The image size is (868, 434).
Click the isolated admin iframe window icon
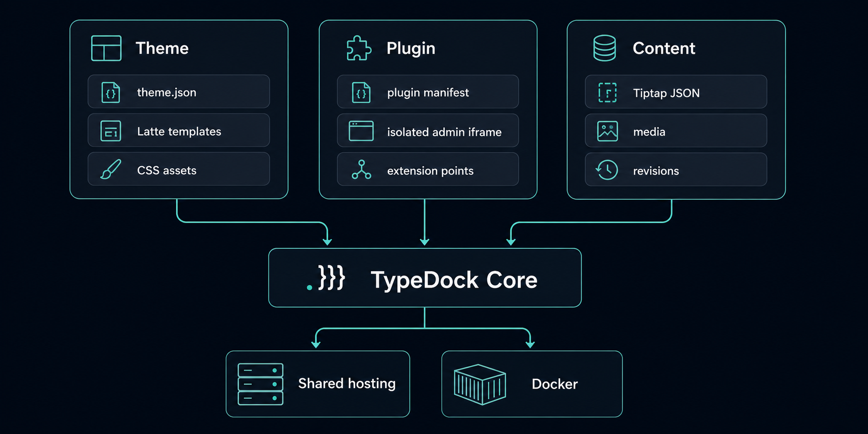click(361, 131)
